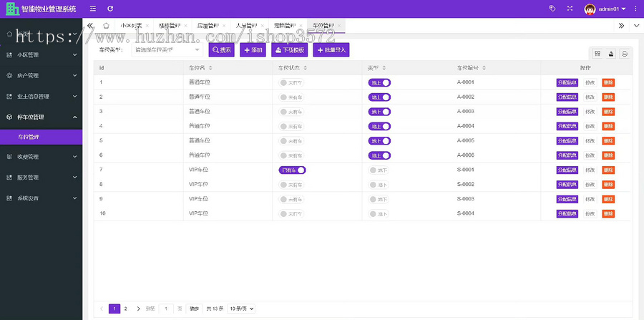Open admin01 user dropdown
644x320 pixels.
[x=612, y=9]
